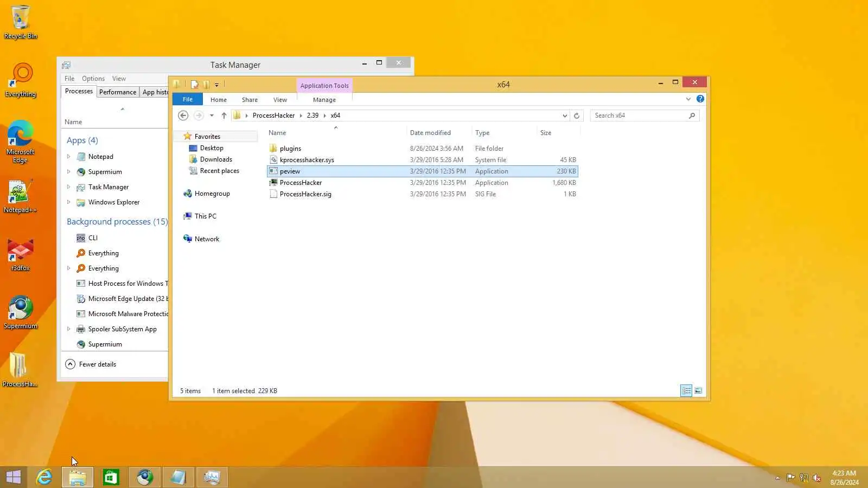Sort files by the Name column header

[x=336, y=133]
